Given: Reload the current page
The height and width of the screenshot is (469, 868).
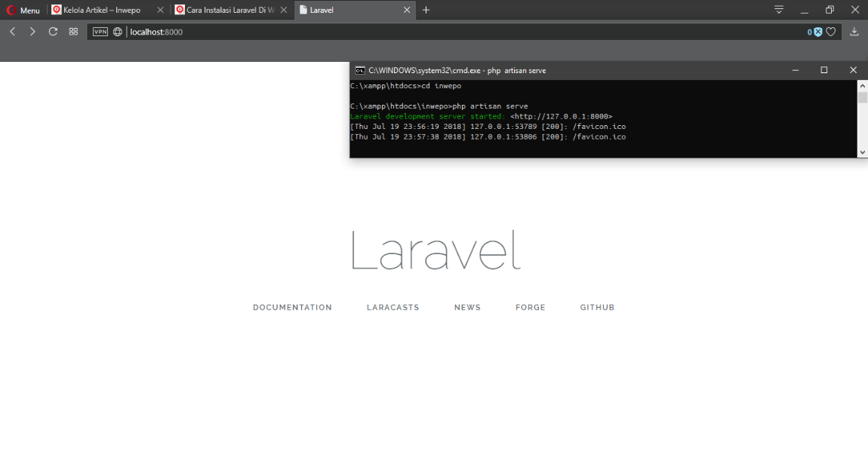Looking at the screenshot, I should 53,32.
